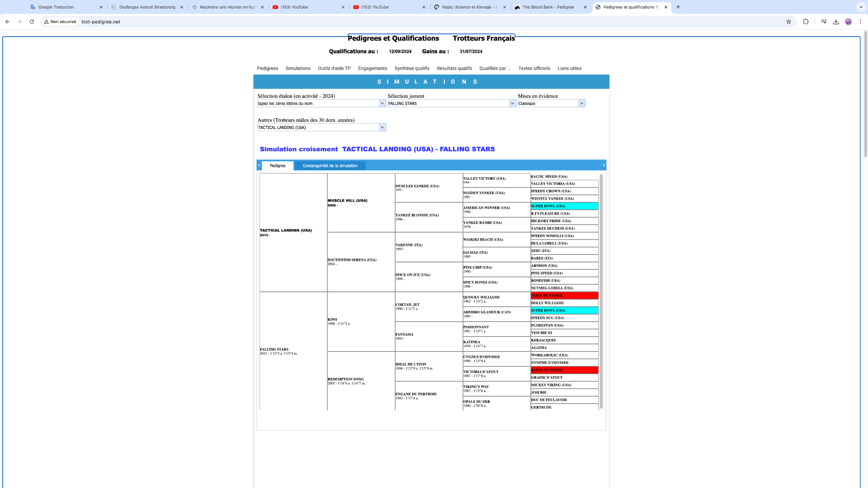
Task: Open a new browser tab
Action: click(678, 7)
